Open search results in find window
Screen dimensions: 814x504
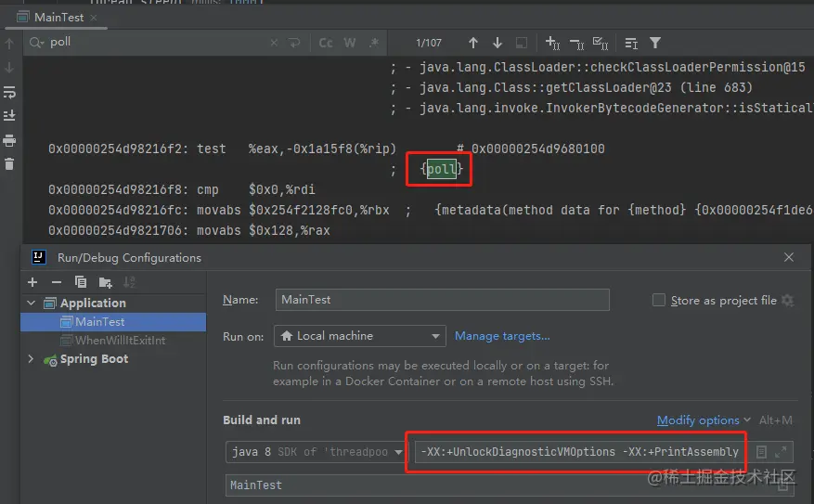click(631, 43)
